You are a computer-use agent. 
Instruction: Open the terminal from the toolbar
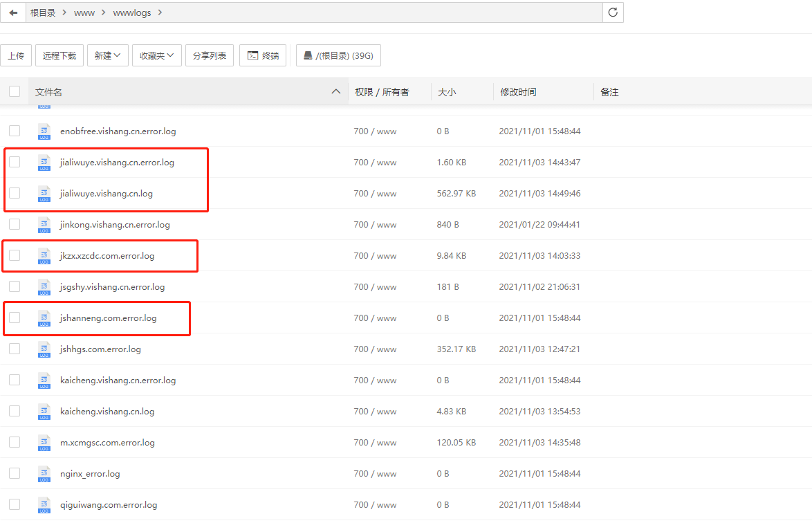pyautogui.click(x=263, y=55)
